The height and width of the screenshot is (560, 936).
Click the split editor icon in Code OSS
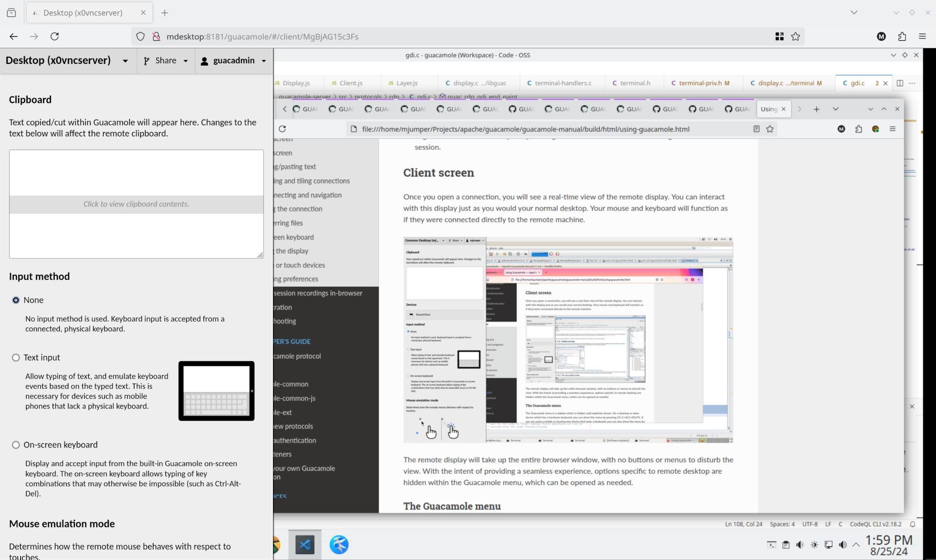click(900, 83)
